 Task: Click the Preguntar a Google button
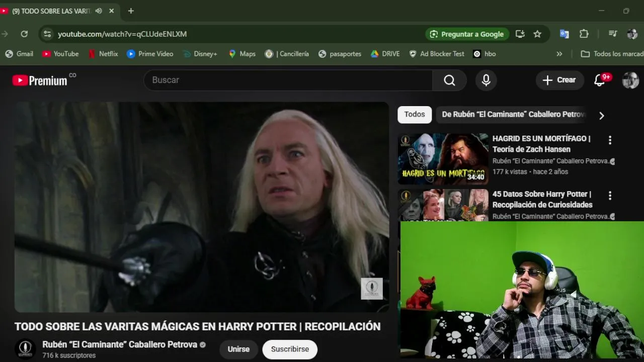click(467, 34)
